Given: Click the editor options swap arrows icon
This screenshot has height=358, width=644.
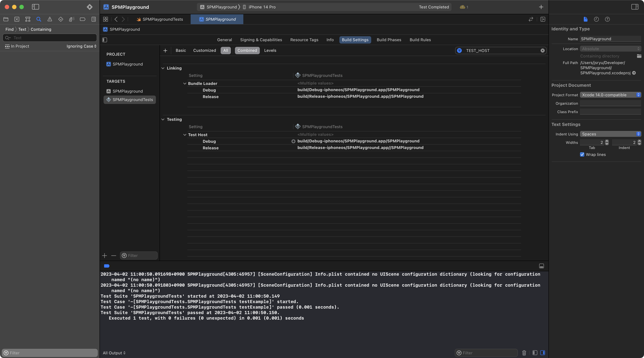Looking at the screenshot, I should 531,19.
